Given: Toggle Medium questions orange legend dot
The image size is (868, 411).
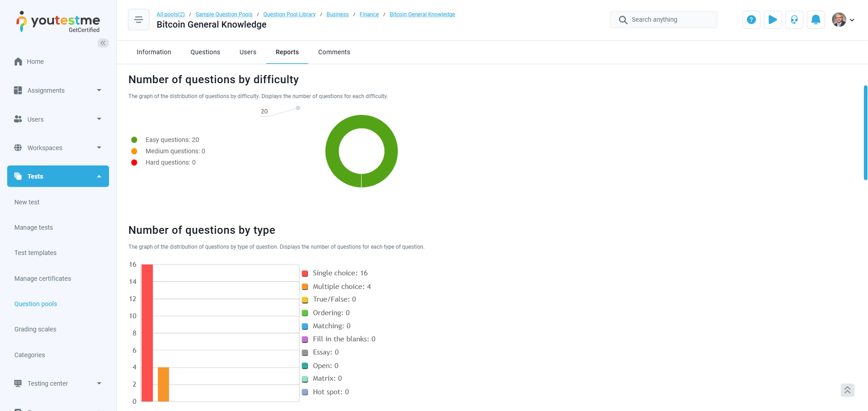Looking at the screenshot, I should tap(134, 151).
